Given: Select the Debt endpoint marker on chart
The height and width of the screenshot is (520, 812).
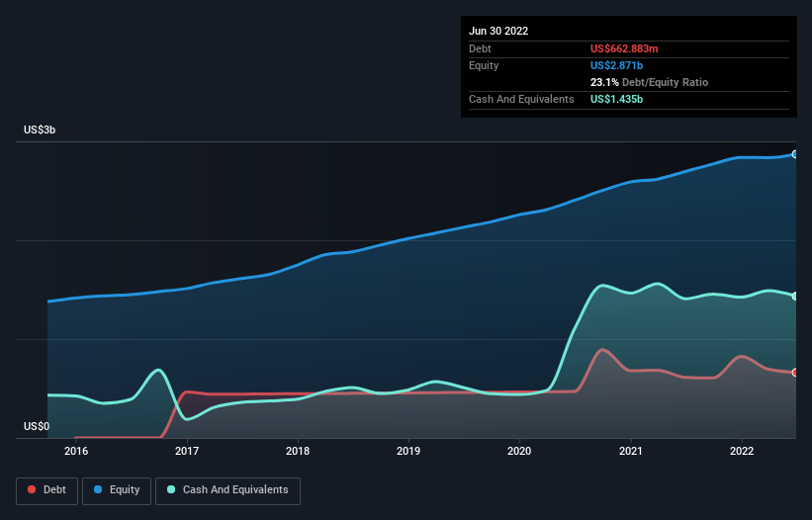Looking at the screenshot, I should pyautogui.click(x=795, y=372).
